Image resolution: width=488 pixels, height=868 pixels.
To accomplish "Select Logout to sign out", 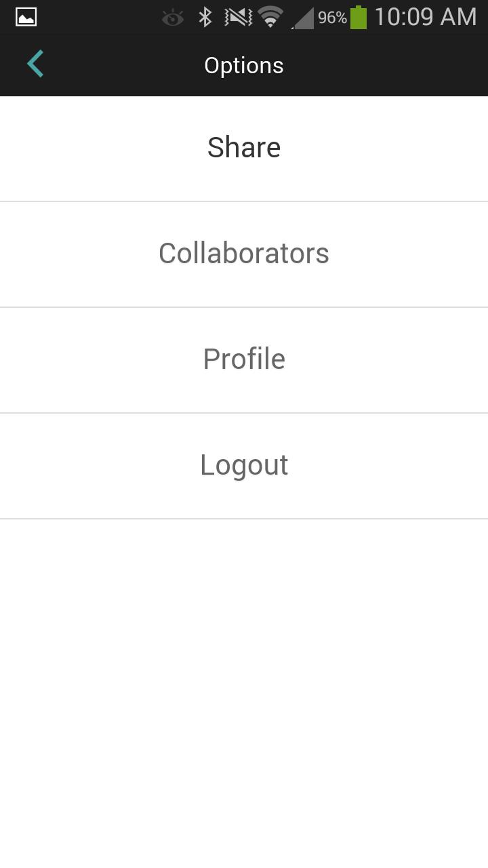I will (x=244, y=465).
